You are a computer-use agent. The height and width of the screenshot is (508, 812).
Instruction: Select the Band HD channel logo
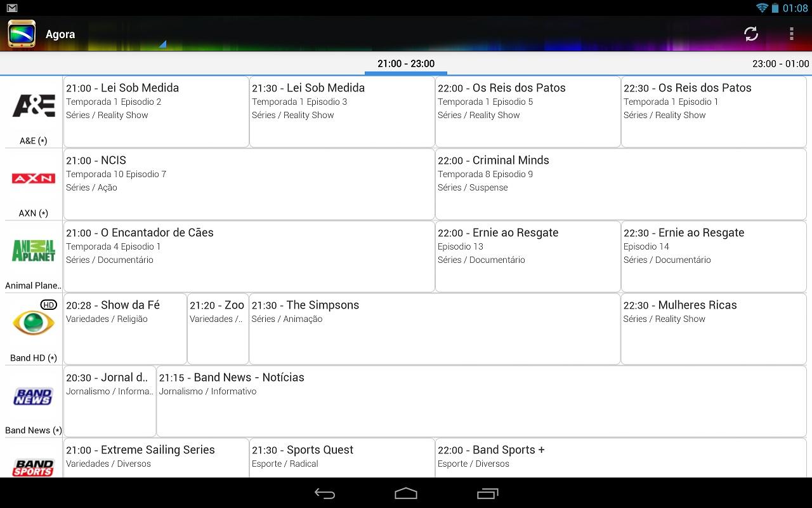(34, 323)
